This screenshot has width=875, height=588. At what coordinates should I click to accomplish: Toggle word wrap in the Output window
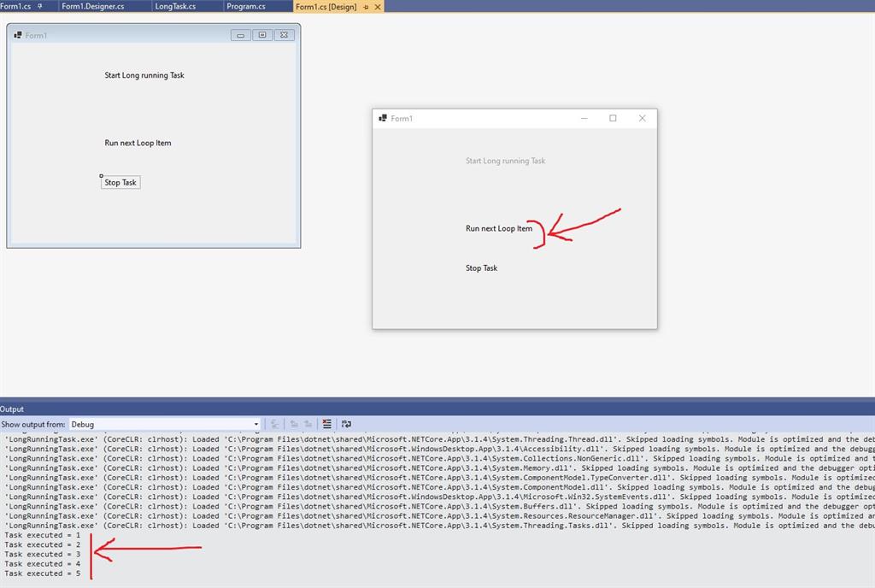pyautogui.click(x=346, y=424)
